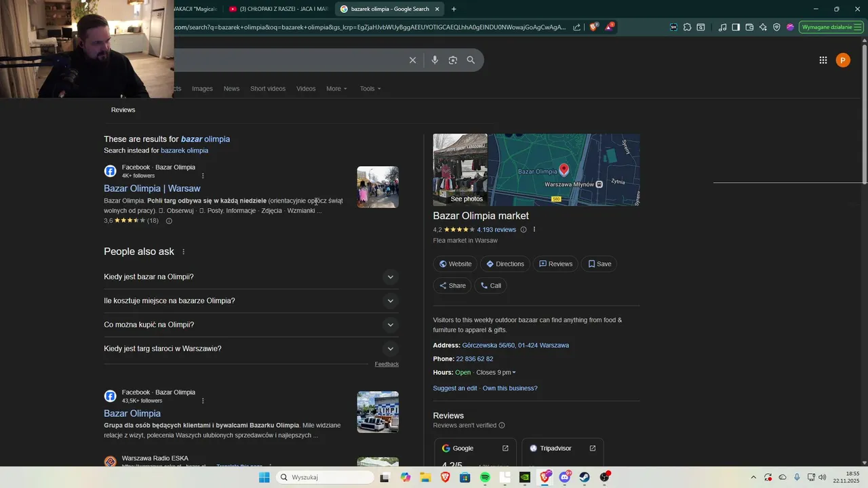Dial phone number 22 836 62 82
868x488 pixels.
[475, 359]
